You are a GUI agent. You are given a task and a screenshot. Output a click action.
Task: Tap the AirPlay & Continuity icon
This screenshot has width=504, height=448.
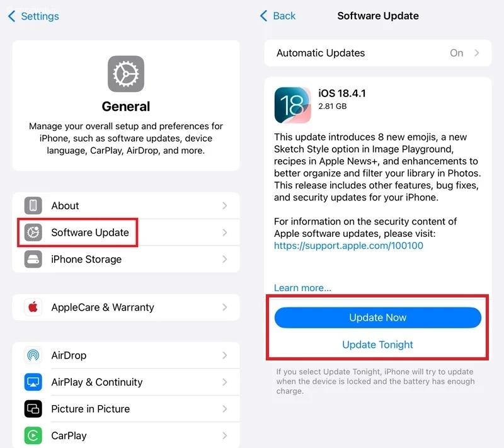click(33, 382)
